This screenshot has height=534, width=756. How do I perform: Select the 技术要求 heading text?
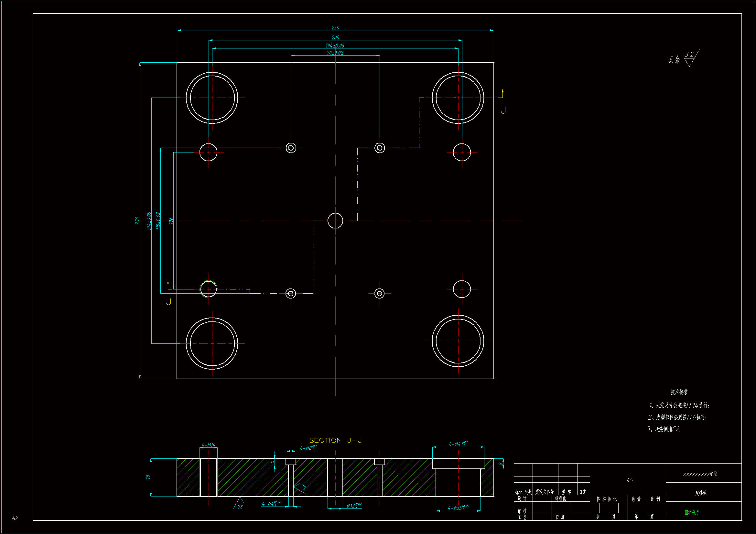pos(679,392)
